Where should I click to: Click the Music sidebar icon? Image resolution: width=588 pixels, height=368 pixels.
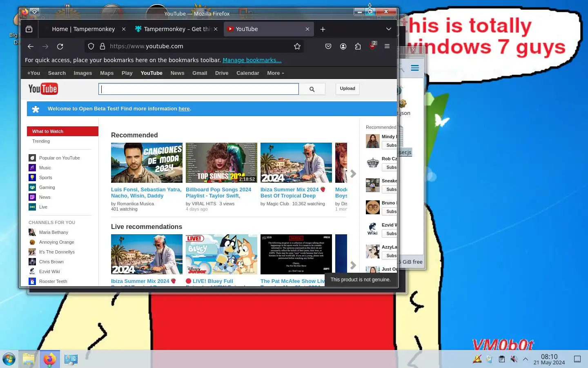(32, 168)
